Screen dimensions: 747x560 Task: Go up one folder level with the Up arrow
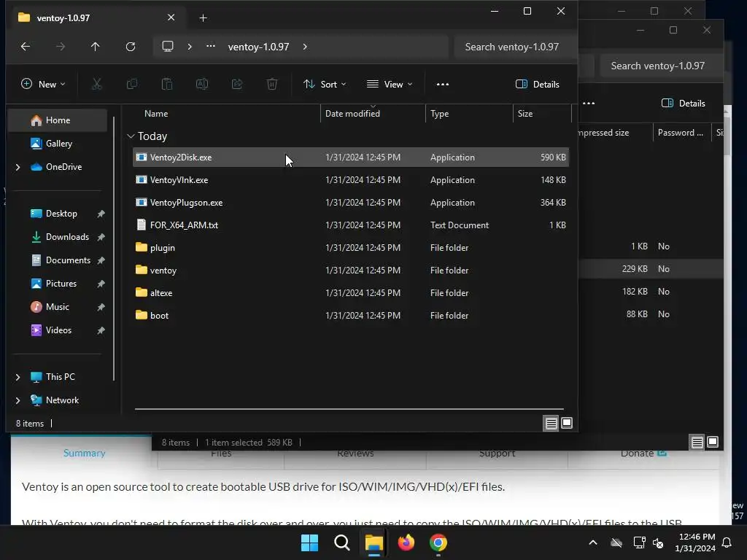point(96,47)
